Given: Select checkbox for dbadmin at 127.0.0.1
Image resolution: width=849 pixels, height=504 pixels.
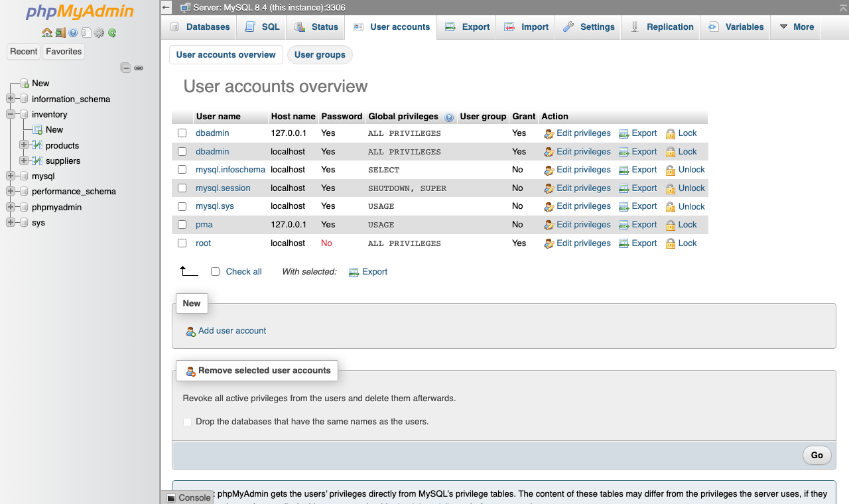Looking at the screenshot, I should pos(182,133).
